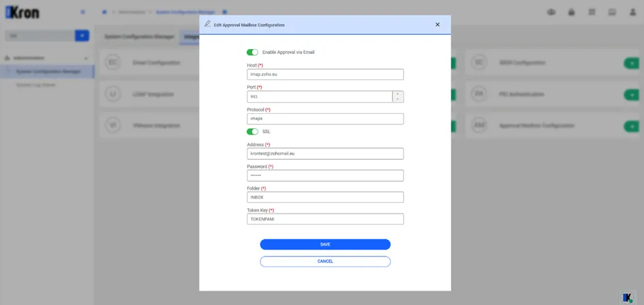644x305 pixels.
Task: Click the AM circle icon on Approval Mailbox card
Action: (479, 126)
